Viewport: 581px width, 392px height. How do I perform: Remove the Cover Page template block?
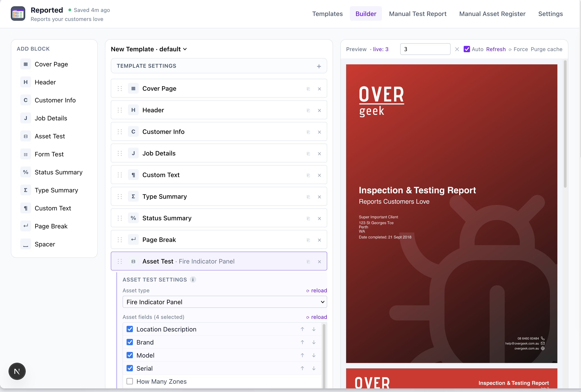[x=319, y=89]
